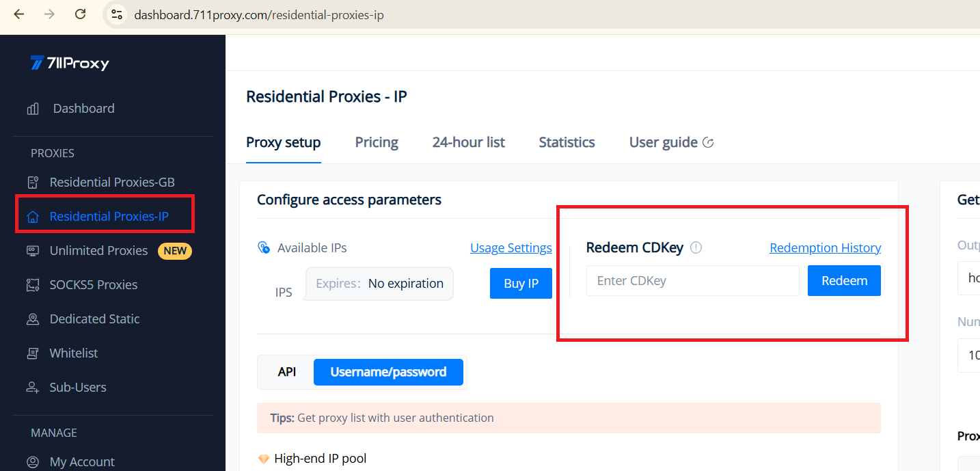
Task: Open Usage Settings link
Action: pyautogui.click(x=511, y=248)
